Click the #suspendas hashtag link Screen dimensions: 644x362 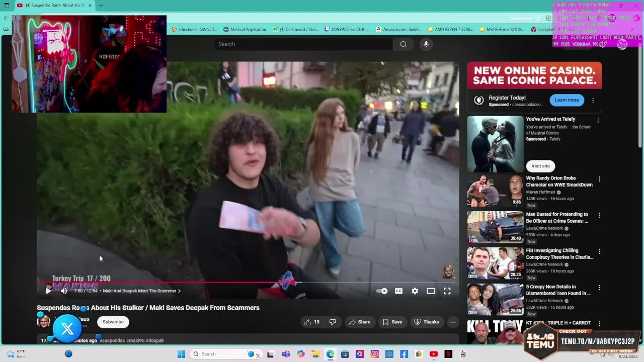pos(112,341)
